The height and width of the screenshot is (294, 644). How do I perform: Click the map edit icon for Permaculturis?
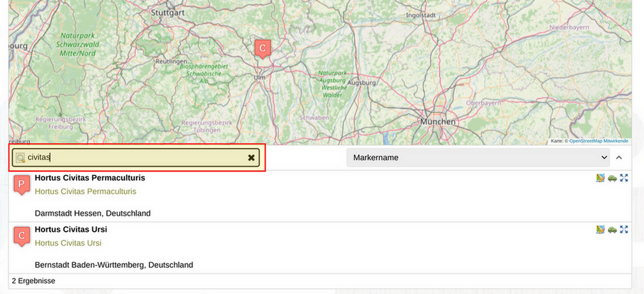point(600,178)
